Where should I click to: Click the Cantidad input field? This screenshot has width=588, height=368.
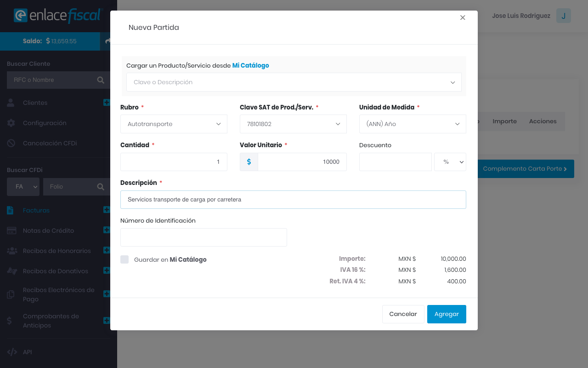click(x=174, y=162)
